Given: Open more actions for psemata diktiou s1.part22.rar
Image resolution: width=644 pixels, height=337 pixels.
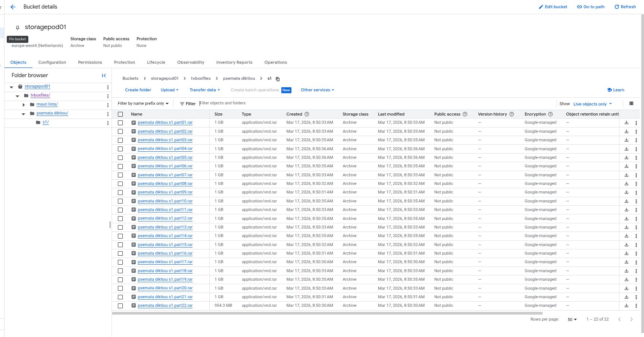Looking at the screenshot, I should pyautogui.click(x=636, y=306).
